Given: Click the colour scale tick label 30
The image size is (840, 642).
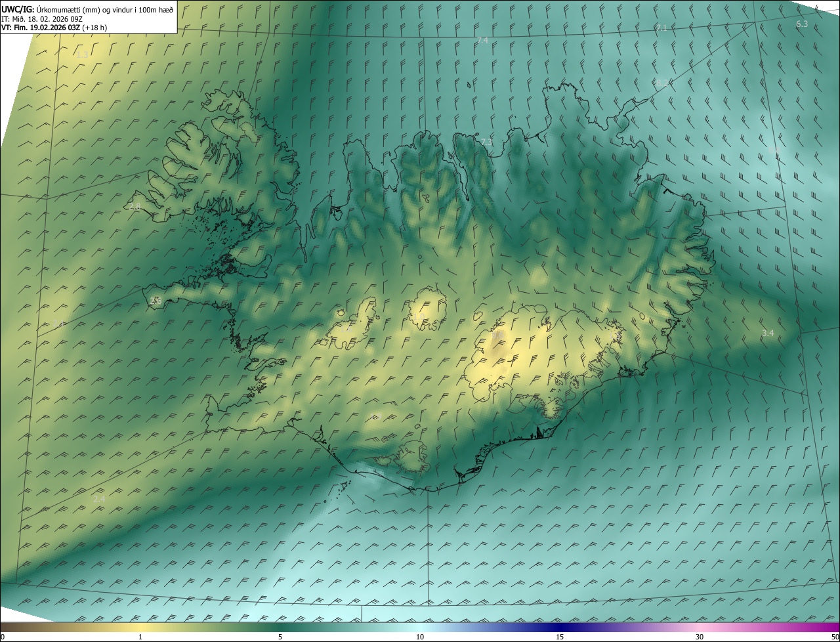Looking at the screenshot, I should pyautogui.click(x=700, y=637).
